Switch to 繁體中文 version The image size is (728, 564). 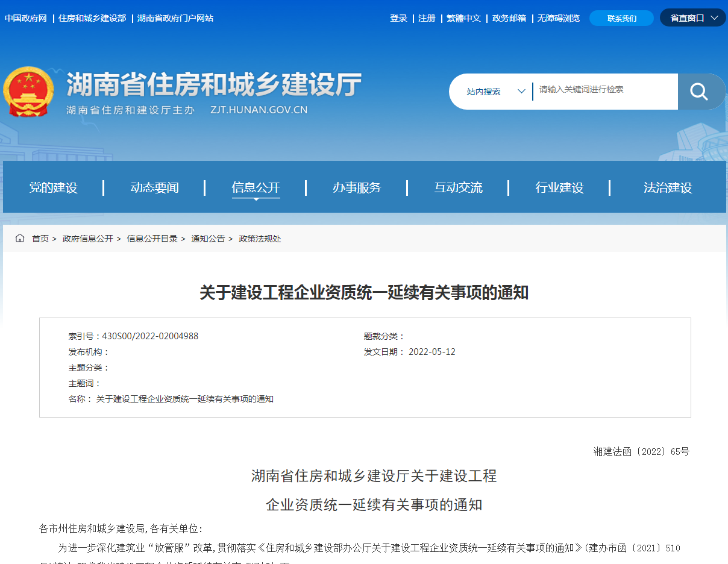(463, 18)
